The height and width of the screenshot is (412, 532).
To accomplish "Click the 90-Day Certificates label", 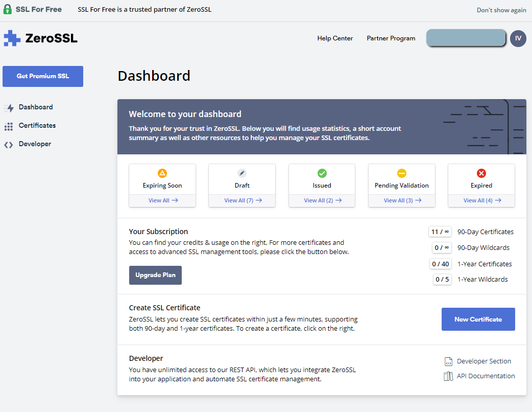I will tap(485, 232).
